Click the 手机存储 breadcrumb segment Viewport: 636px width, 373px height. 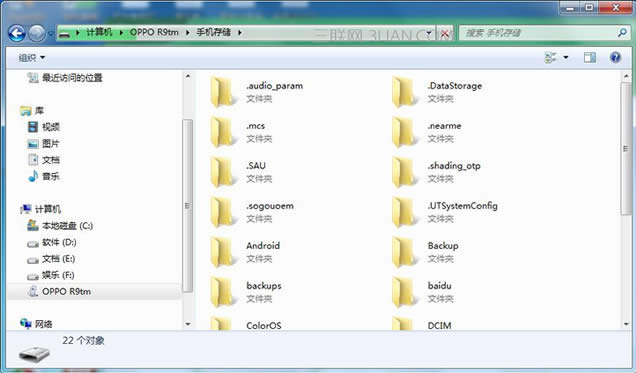(x=214, y=32)
